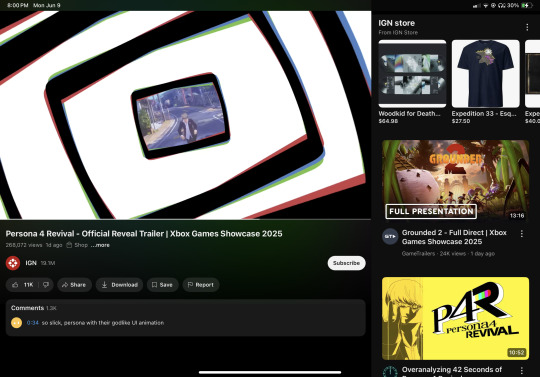Subscribe to the IGN channel
This screenshot has width=540, height=377.
[346, 263]
